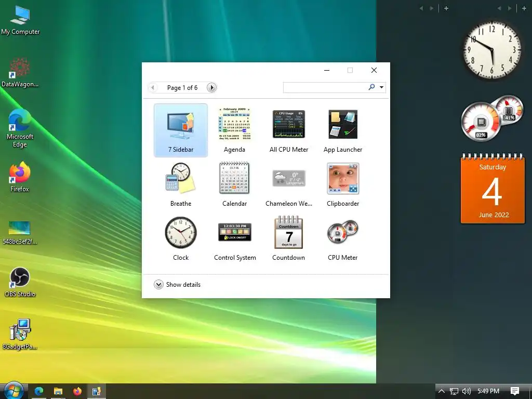This screenshot has height=399, width=532.
Task: Click the 5:49 PM taskbar clock
Action: point(488,391)
